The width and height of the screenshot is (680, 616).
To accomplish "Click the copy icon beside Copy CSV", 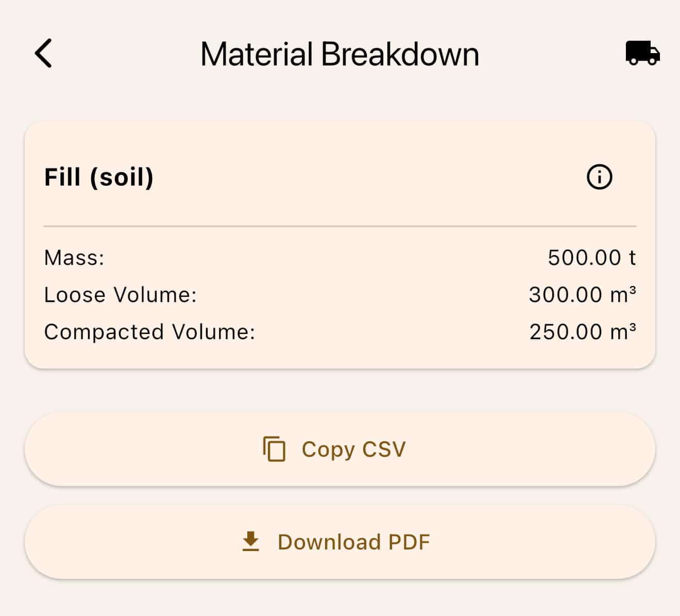I will [274, 449].
